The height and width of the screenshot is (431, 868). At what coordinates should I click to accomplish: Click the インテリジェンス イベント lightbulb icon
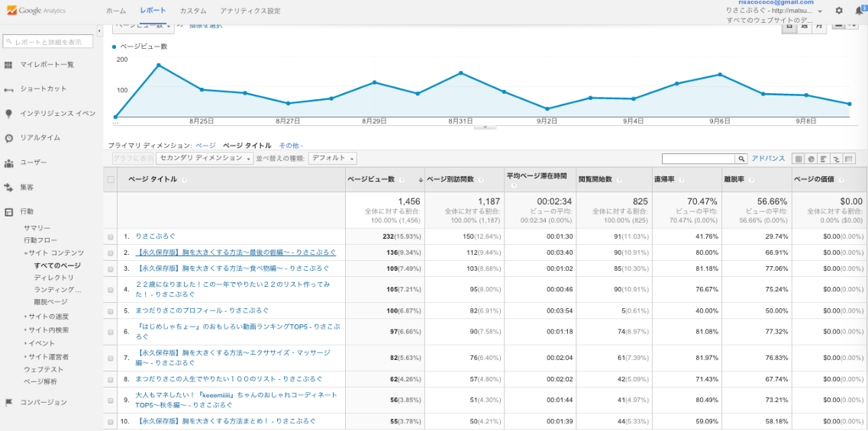point(8,113)
